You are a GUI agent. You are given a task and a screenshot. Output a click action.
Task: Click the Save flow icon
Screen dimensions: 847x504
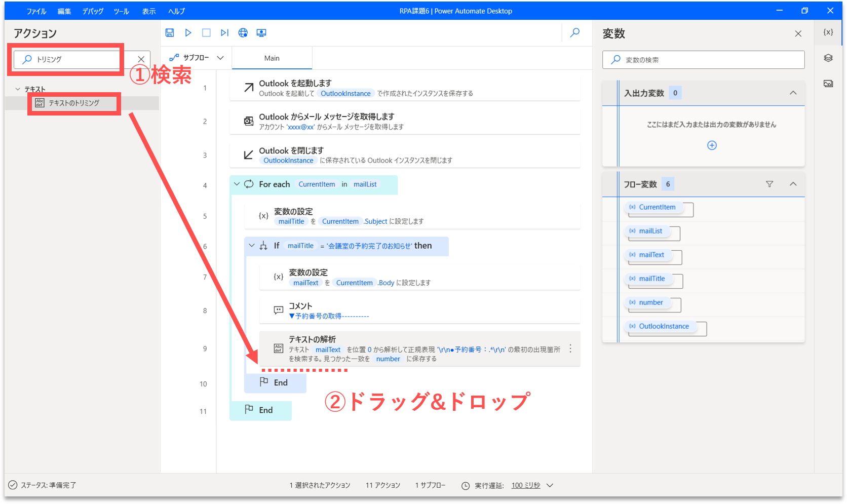pyautogui.click(x=170, y=33)
